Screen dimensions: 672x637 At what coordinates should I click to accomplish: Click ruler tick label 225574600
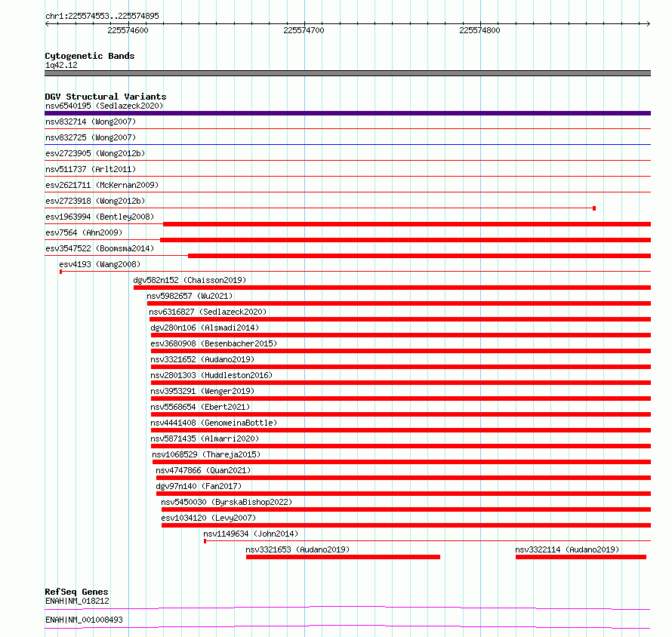point(128,30)
